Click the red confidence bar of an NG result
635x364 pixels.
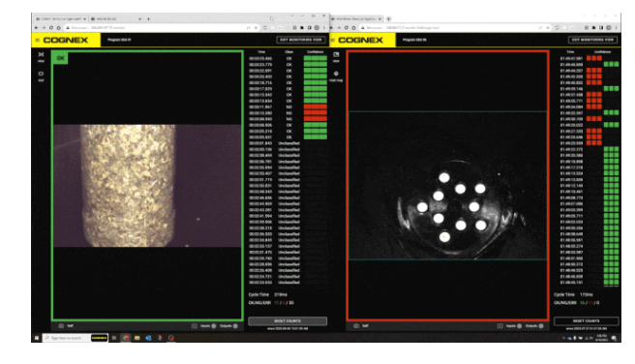[315, 106]
